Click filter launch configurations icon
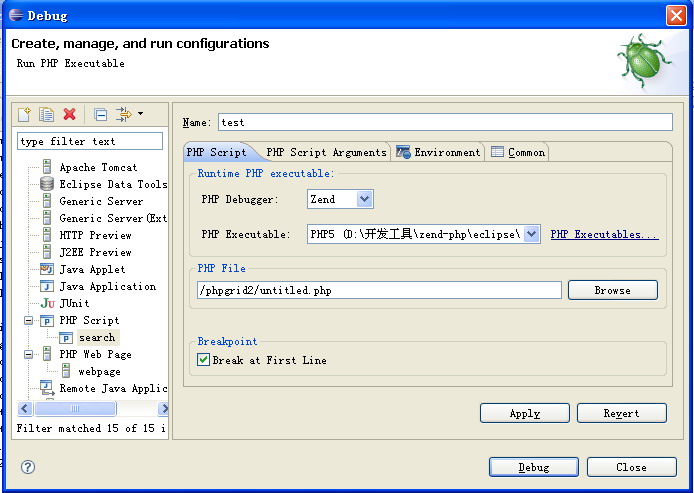The height and width of the screenshot is (493, 694). (x=123, y=114)
